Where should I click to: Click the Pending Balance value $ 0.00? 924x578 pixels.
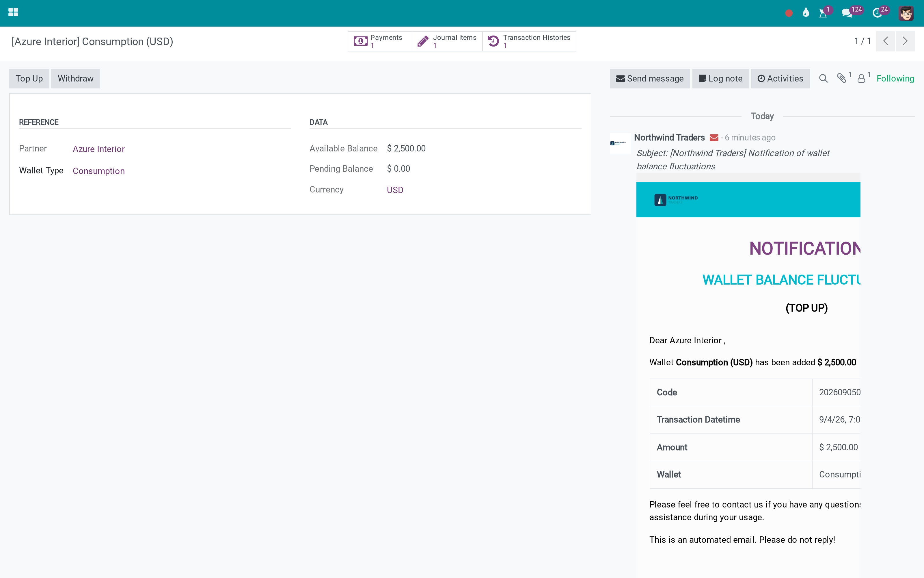(398, 168)
